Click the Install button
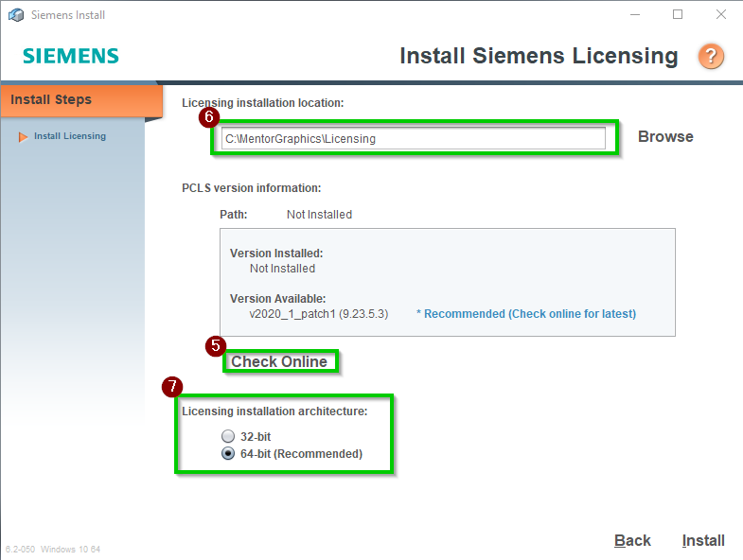Image resolution: width=743 pixels, height=560 pixels. [x=703, y=540]
